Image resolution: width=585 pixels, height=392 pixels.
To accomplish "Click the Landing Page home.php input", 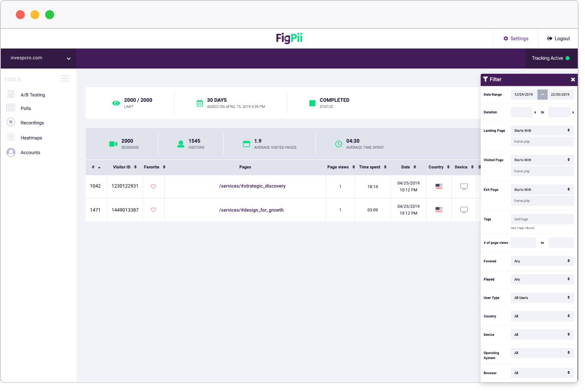I will click(542, 141).
